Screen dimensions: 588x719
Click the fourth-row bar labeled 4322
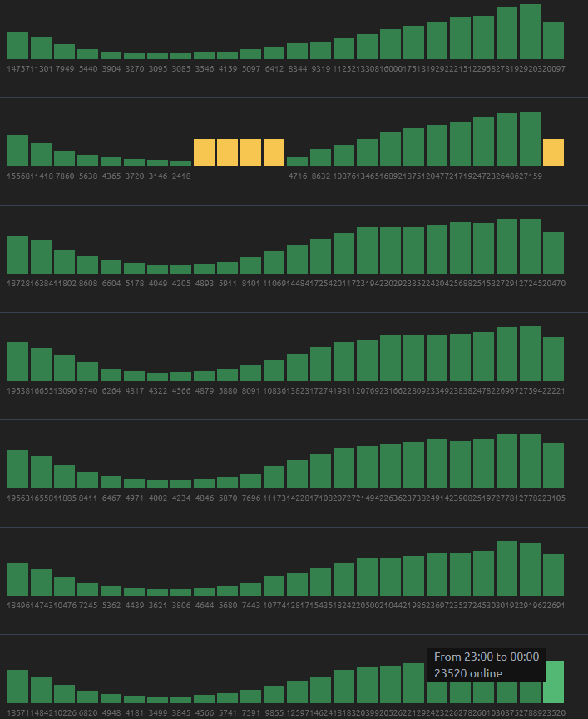coord(157,377)
